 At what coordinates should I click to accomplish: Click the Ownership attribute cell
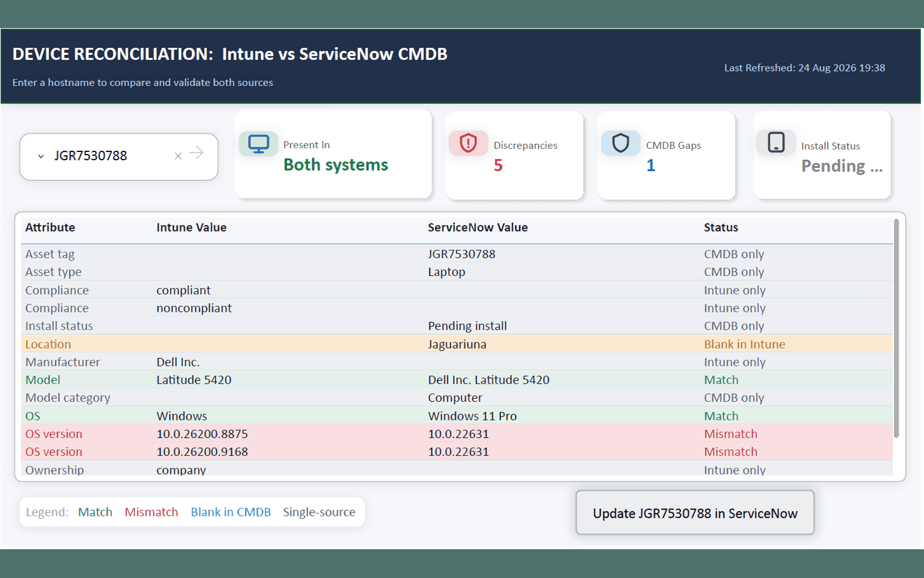pyautogui.click(x=54, y=470)
